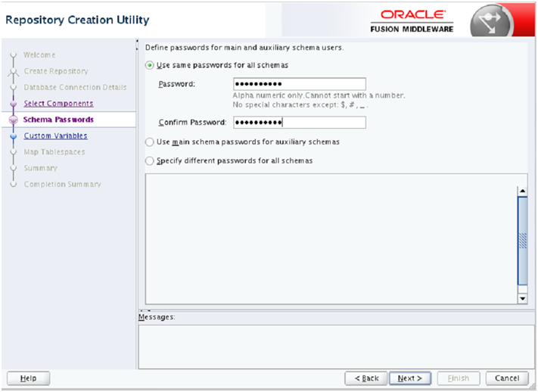Click the round utility emblem in header

[x=490, y=21]
